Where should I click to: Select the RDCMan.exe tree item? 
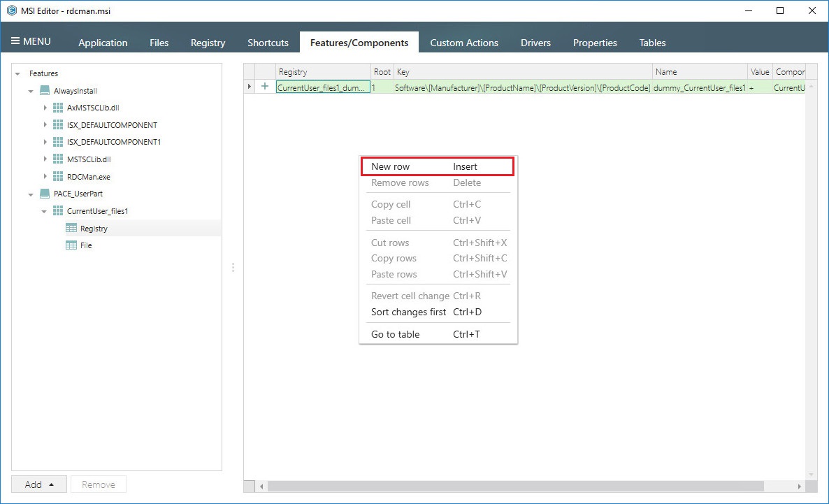(x=88, y=177)
